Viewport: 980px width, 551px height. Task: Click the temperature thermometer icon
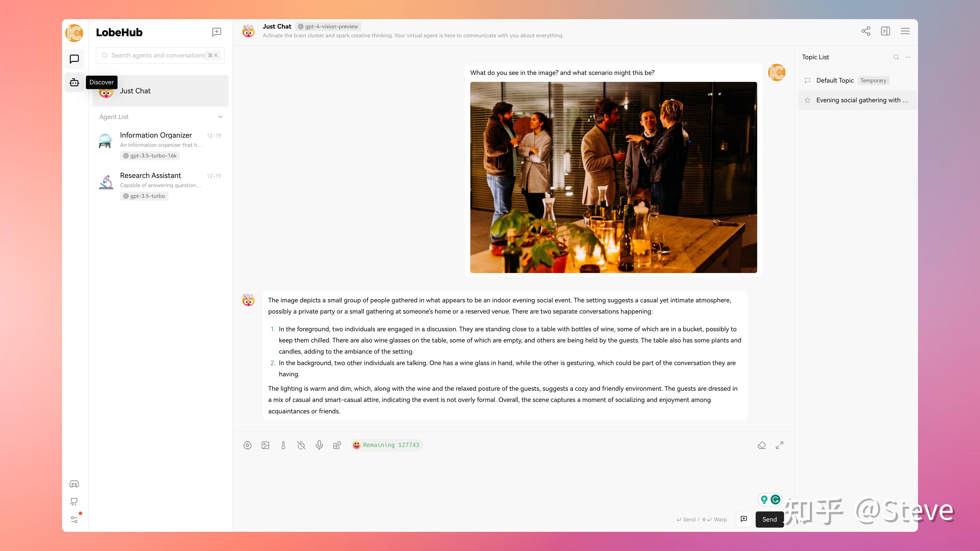[283, 445]
